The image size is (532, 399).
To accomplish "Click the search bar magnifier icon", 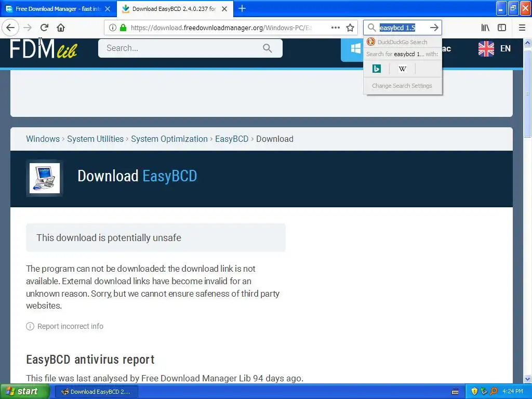I will click(x=371, y=28).
